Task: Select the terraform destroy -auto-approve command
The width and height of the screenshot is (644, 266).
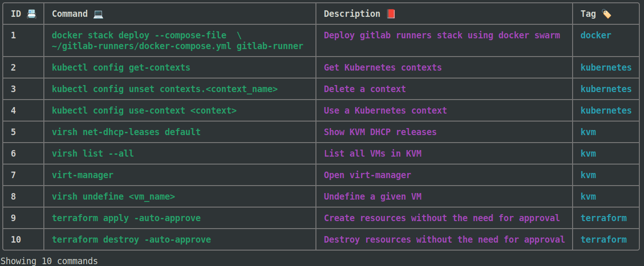Action: click(x=131, y=239)
